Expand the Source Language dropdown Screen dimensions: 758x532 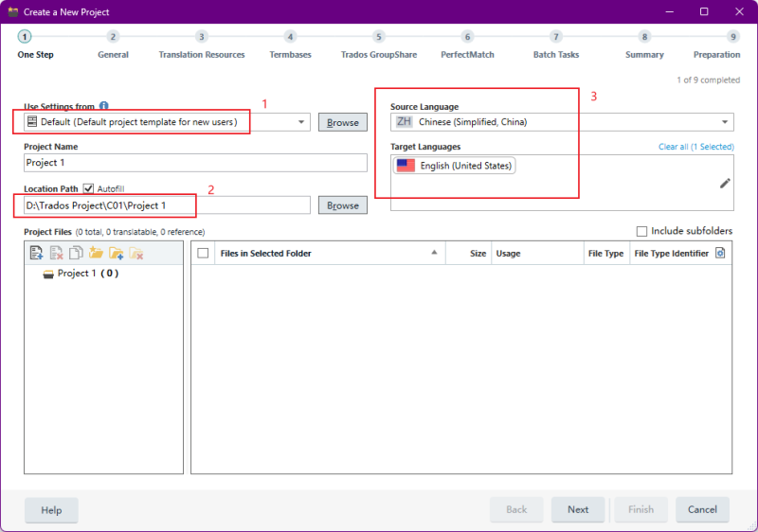tap(725, 122)
